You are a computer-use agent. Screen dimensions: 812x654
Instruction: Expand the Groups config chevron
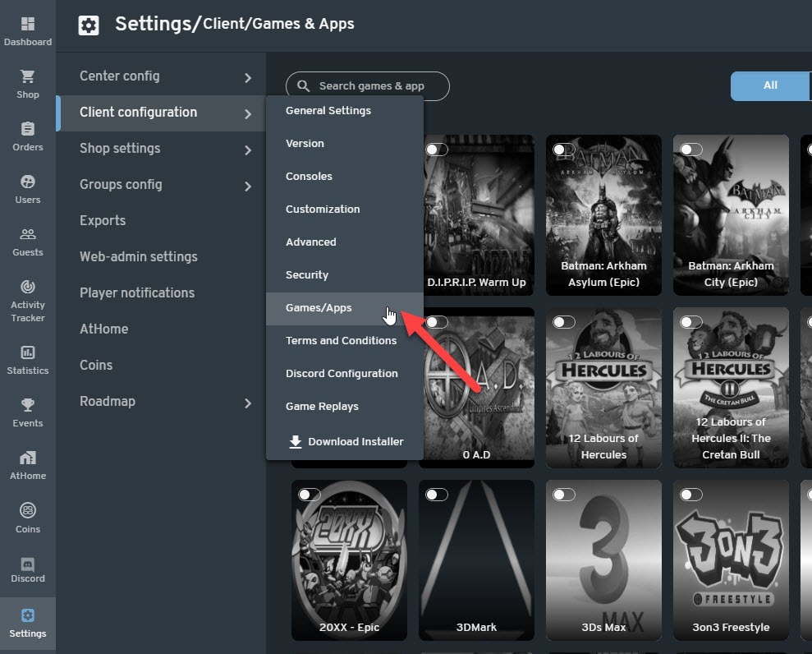pos(248,187)
